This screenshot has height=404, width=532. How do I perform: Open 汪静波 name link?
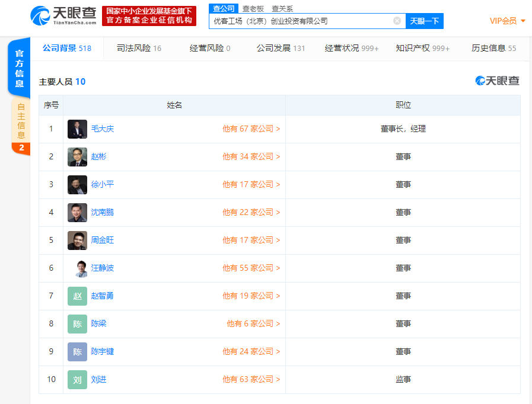coord(103,268)
